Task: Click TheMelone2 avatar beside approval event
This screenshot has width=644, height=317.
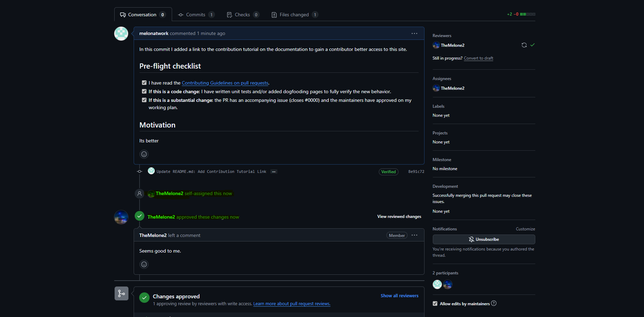Action: pos(121,217)
